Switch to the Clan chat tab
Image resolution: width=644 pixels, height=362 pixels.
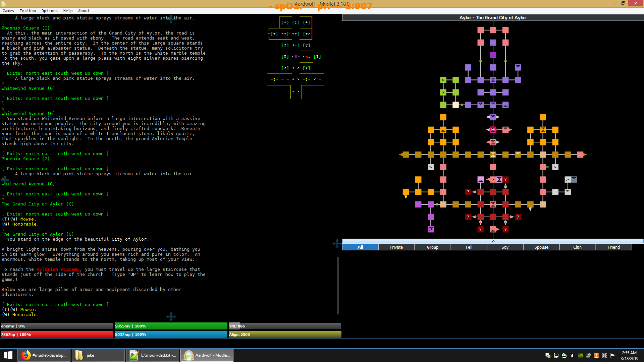(x=578, y=247)
